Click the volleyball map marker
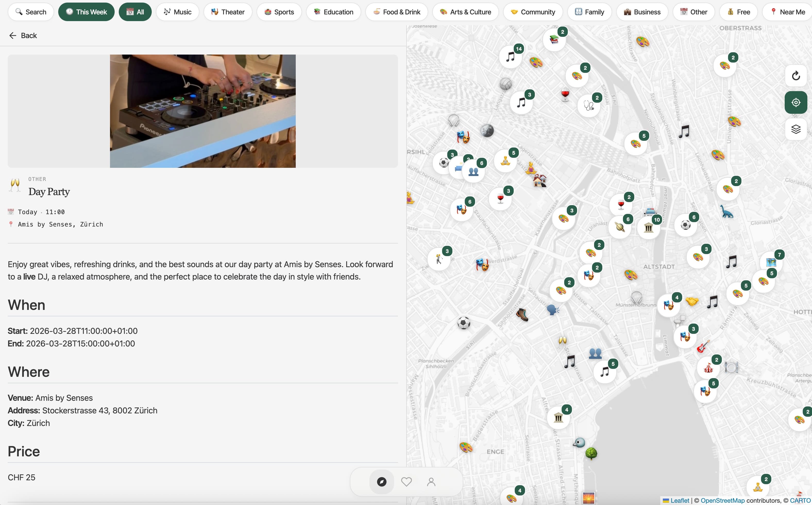 point(505,84)
